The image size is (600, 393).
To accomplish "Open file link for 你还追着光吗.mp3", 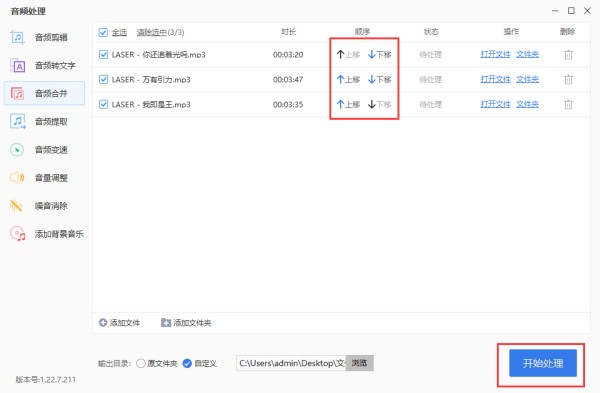I will 496,54.
